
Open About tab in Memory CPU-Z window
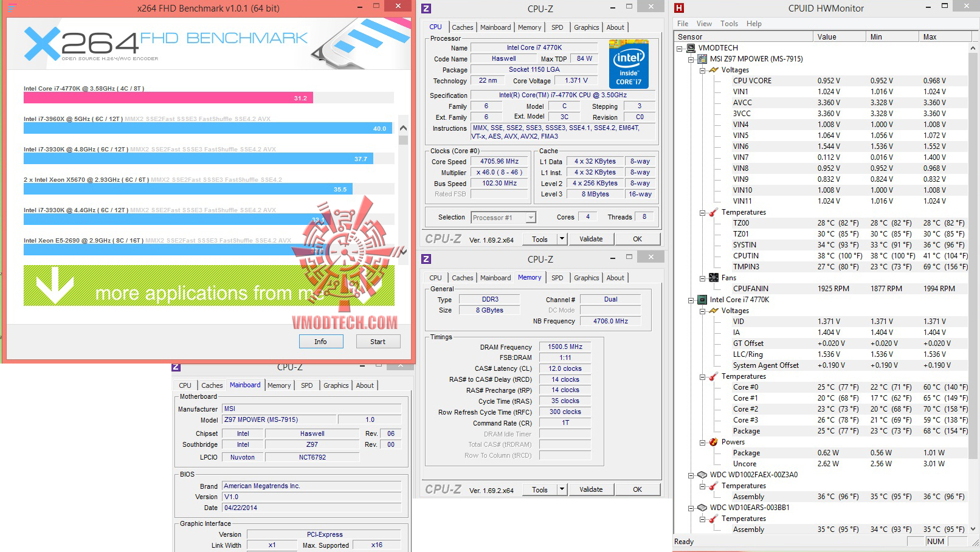pos(615,278)
